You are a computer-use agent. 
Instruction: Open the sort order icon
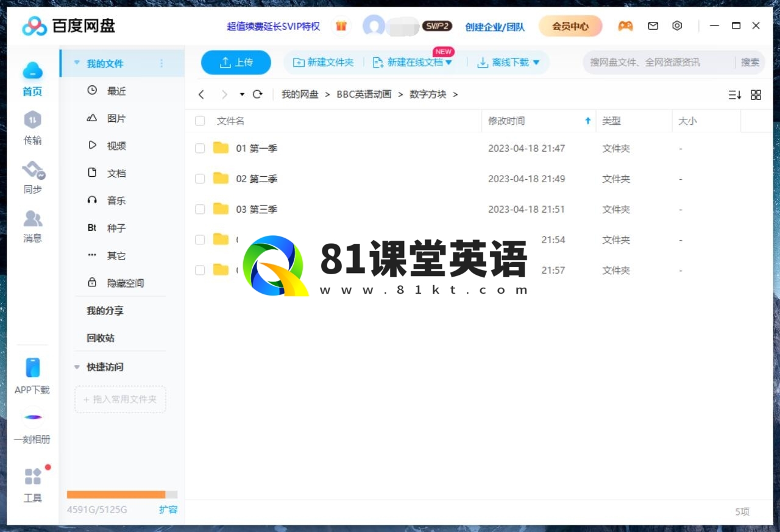(x=735, y=94)
